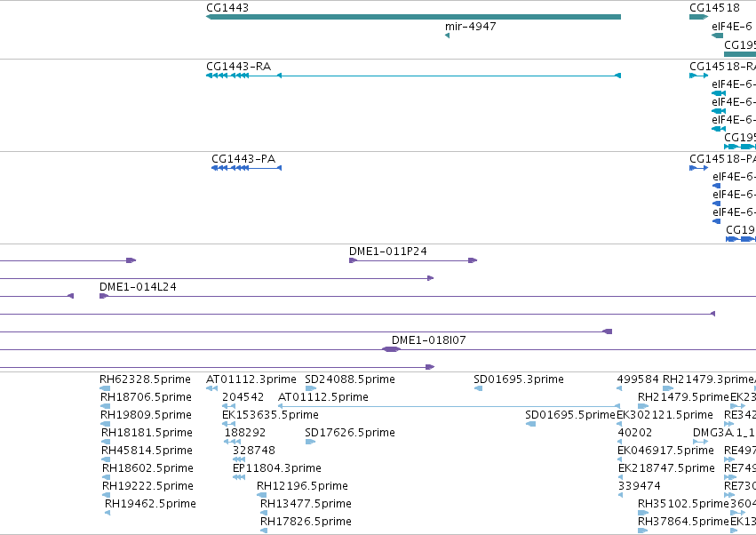Click the RH37864.5prime arrow glyph
The height and width of the screenshot is (535, 756).
coord(642,531)
